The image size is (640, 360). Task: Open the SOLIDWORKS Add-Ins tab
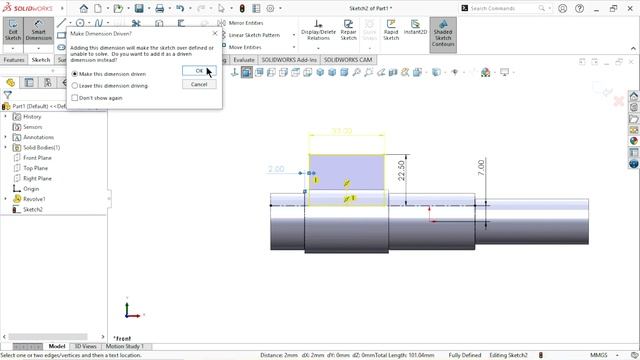coord(289,60)
